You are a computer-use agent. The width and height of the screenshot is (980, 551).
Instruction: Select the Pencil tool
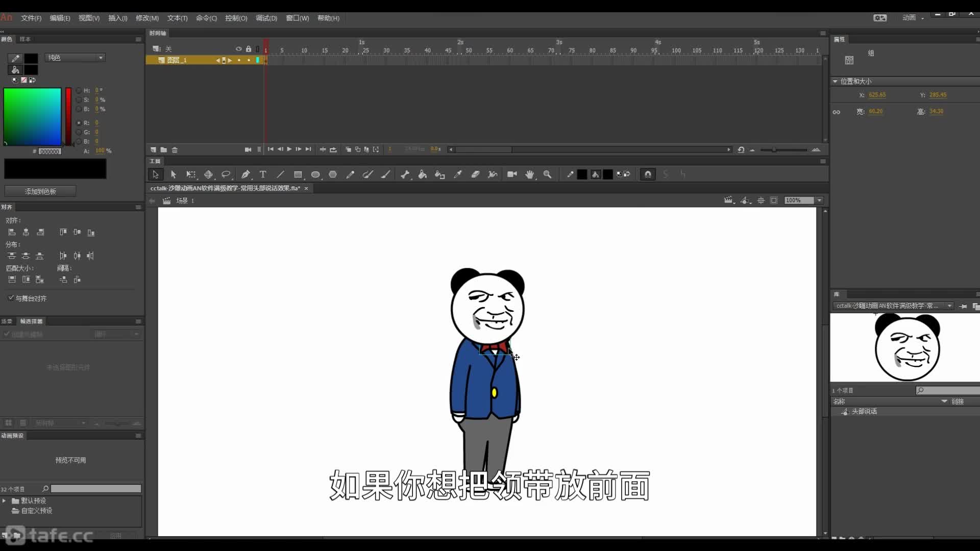(x=350, y=174)
